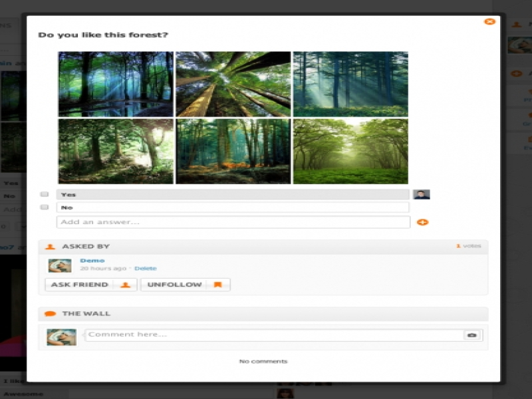Image resolution: width=532 pixels, height=399 pixels.
Task: Click the camera icon in comment box
Action: (x=471, y=335)
